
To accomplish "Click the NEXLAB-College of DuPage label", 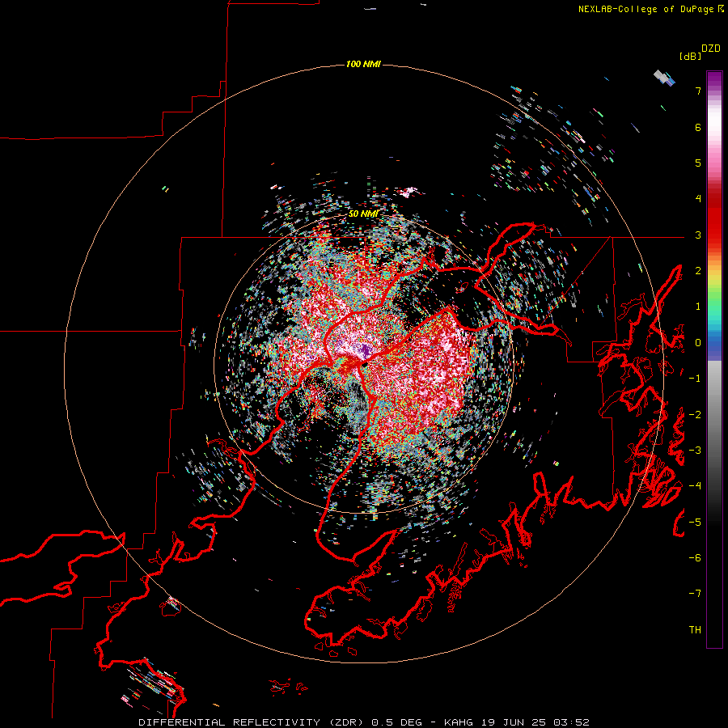I will (647, 9).
